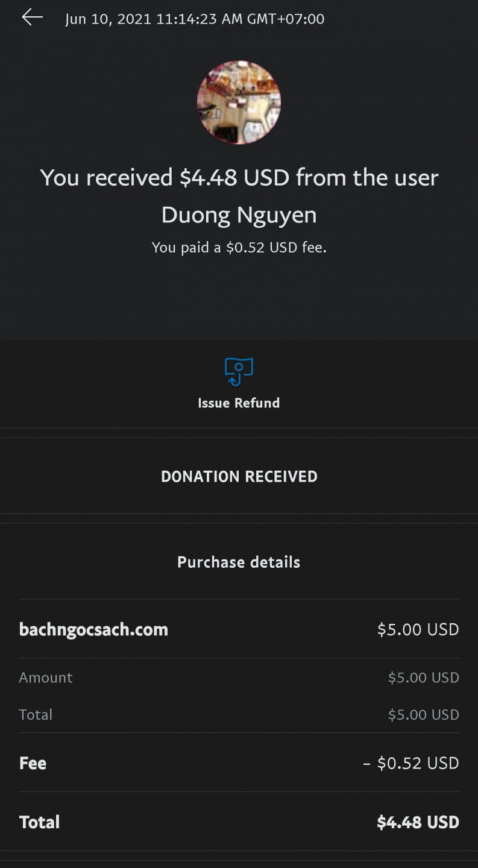Click the DONATION RECEIVED status label

pyautogui.click(x=239, y=476)
